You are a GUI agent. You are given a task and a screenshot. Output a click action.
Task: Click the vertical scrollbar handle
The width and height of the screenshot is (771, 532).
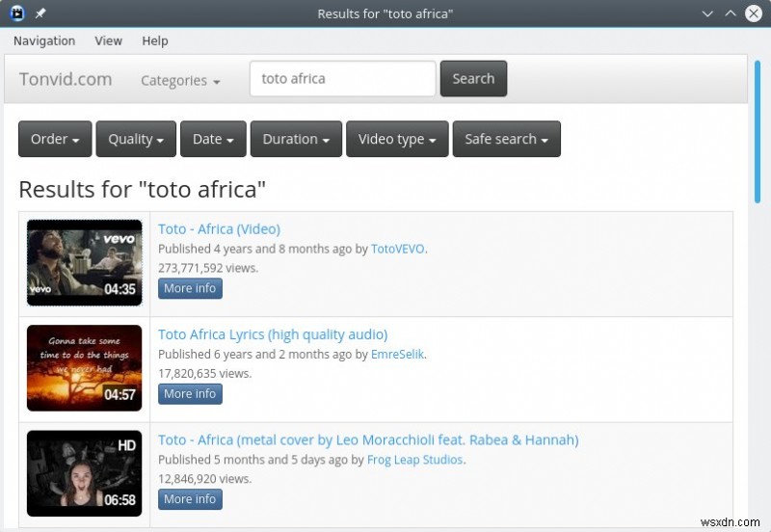(x=758, y=131)
